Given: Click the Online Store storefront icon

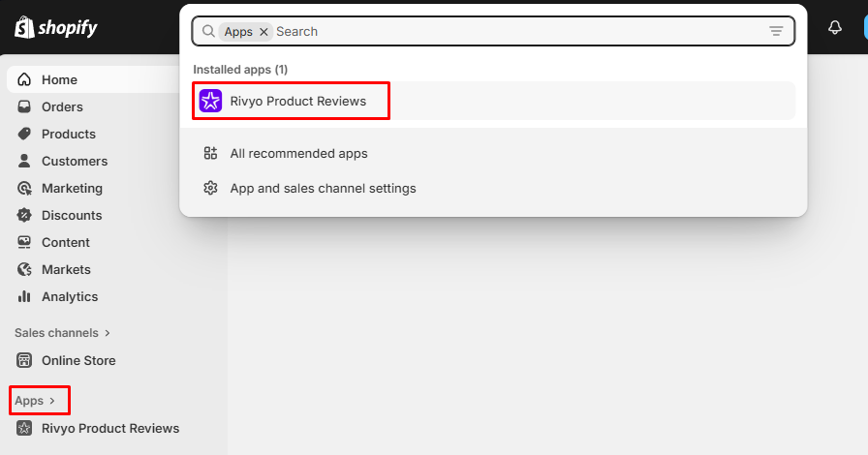Looking at the screenshot, I should pyautogui.click(x=24, y=360).
